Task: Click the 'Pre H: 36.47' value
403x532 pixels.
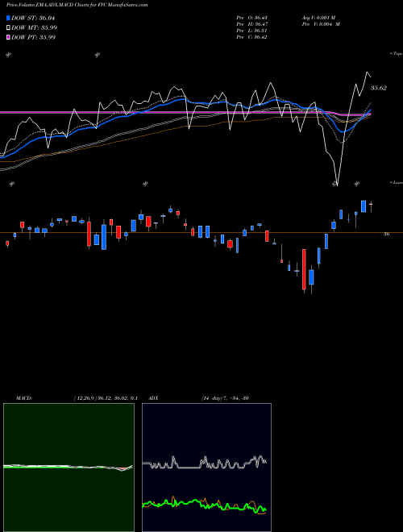Action: point(252,24)
